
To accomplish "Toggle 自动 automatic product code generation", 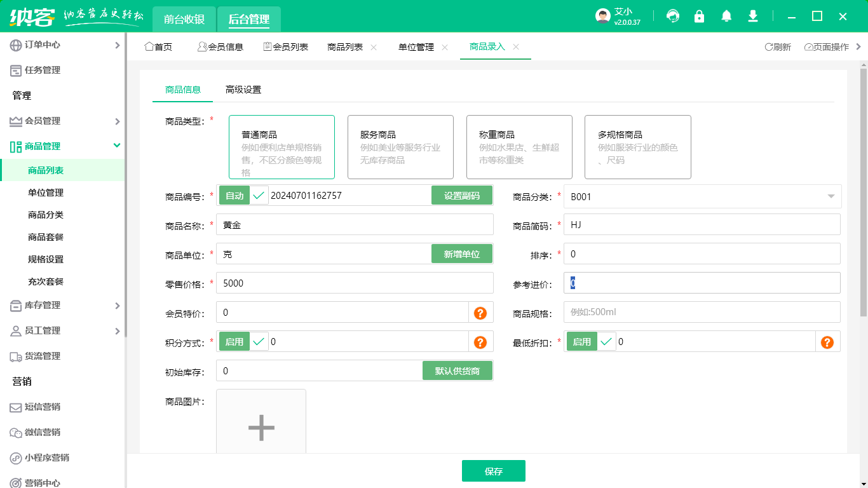I will point(235,195).
